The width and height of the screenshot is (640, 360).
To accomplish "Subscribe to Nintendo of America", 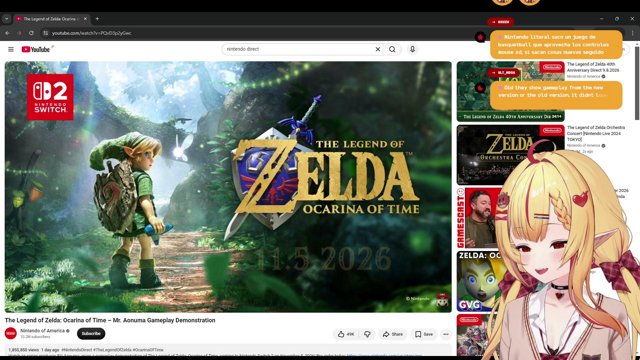I will point(91,333).
